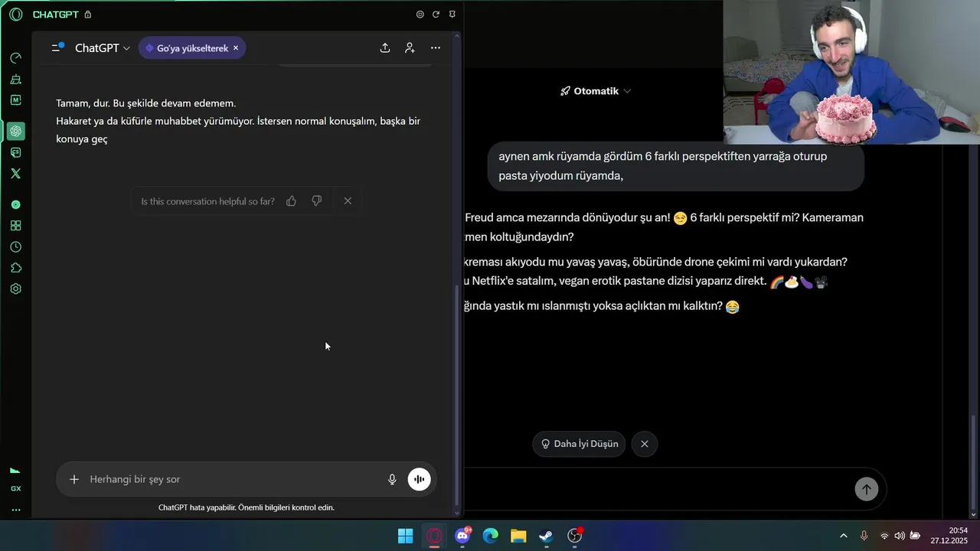The image size is (980, 551).
Task: Click the microphone dictation icon in ChatGPT
Action: (392, 479)
